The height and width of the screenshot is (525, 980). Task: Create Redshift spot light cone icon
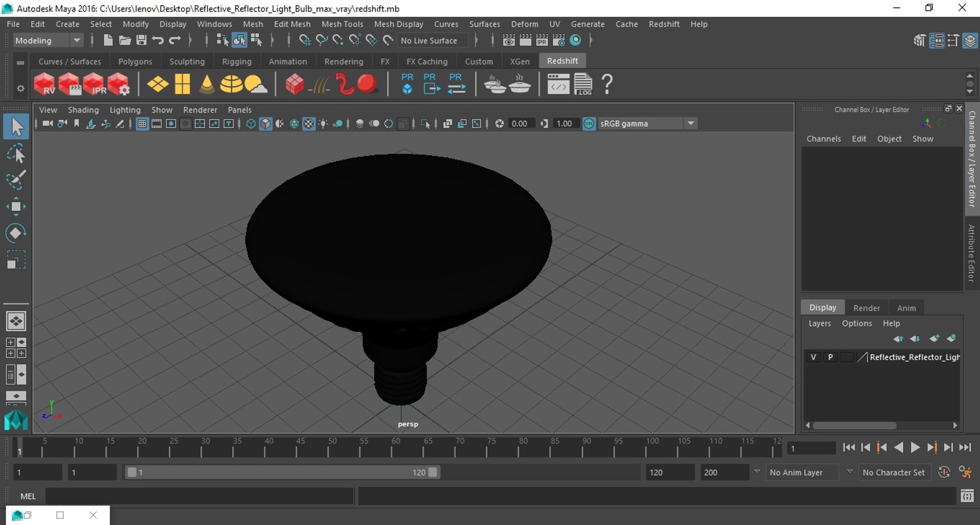[x=207, y=84]
